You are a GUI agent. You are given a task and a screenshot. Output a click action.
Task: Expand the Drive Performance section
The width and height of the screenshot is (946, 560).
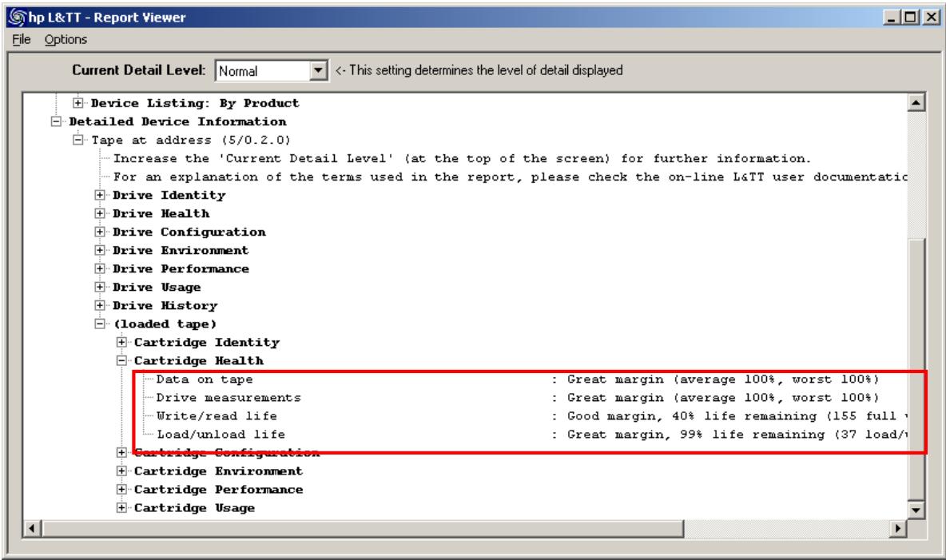pyautogui.click(x=100, y=268)
